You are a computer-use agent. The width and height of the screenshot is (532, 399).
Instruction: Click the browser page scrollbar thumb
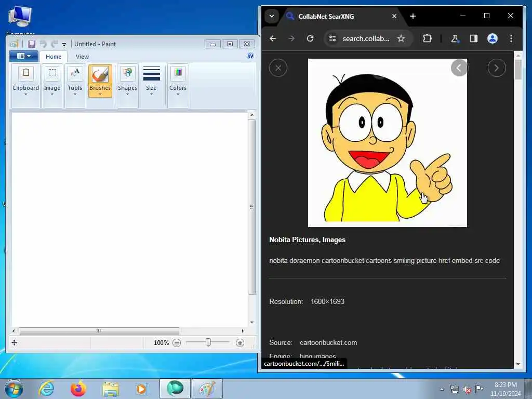[x=518, y=70]
